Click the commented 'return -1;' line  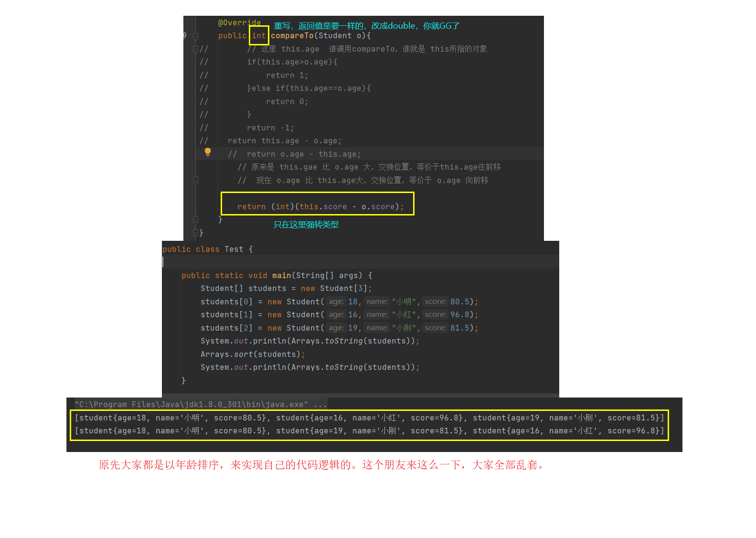tap(270, 128)
